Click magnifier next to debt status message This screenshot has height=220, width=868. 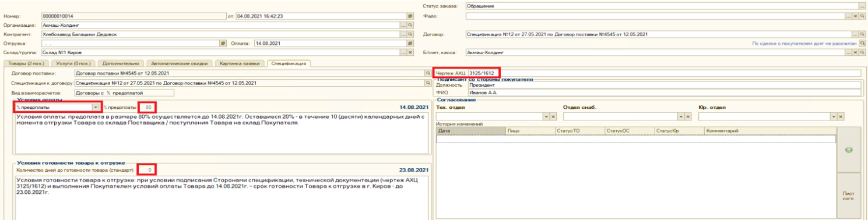coord(862,43)
